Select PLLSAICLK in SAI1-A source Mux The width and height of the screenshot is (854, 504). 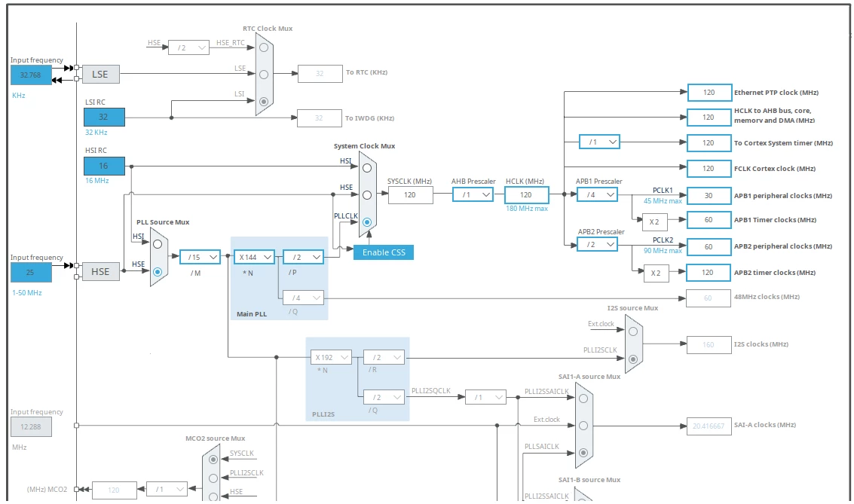point(583,453)
